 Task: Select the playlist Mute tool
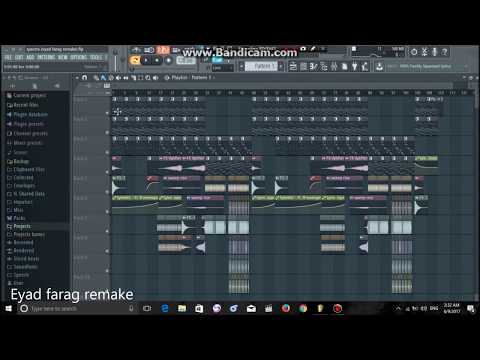coord(118,78)
